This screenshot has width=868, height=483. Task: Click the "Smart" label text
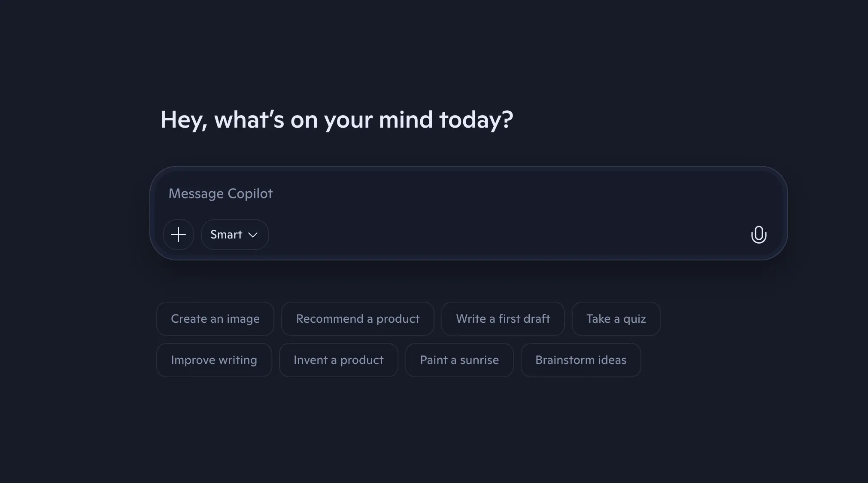226,235
